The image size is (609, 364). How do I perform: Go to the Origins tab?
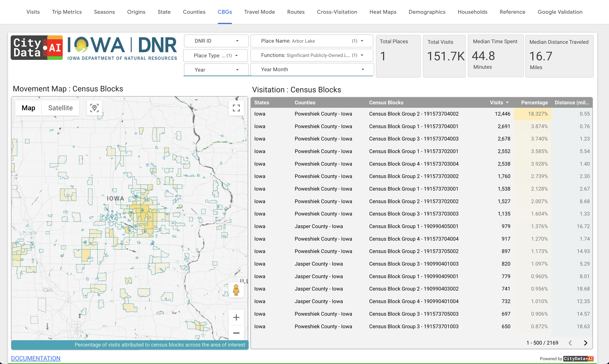tap(136, 12)
